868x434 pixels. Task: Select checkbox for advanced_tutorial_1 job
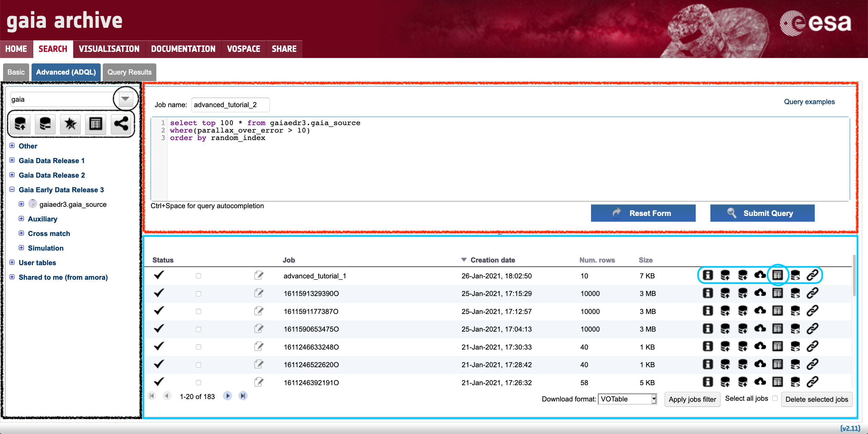pyautogui.click(x=198, y=276)
